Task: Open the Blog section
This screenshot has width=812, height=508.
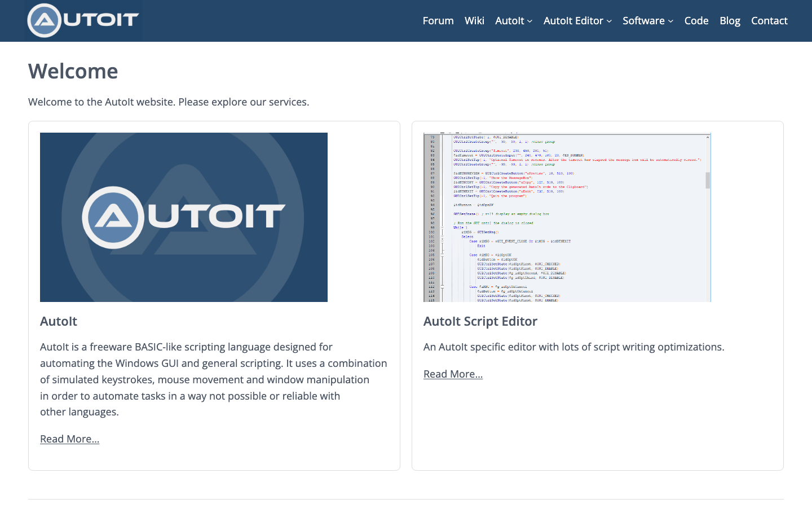Action: (x=730, y=20)
